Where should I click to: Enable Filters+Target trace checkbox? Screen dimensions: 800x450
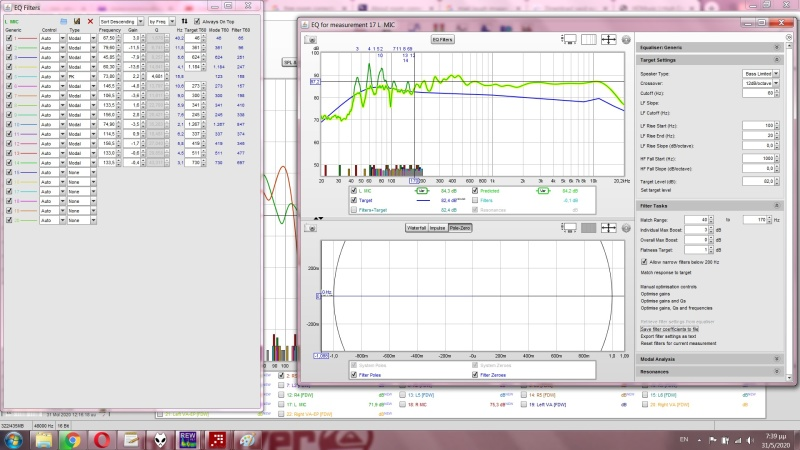(354, 210)
